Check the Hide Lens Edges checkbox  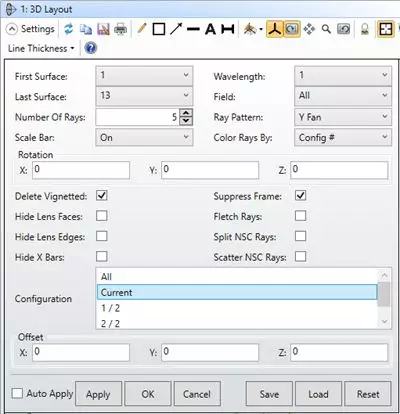pyautogui.click(x=102, y=236)
